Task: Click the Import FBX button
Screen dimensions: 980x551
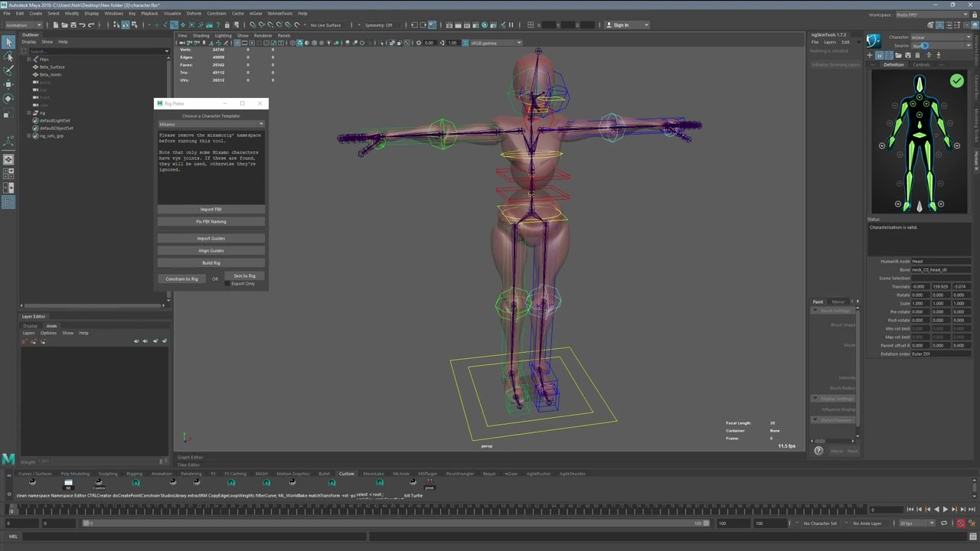Action: coord(211,209)
